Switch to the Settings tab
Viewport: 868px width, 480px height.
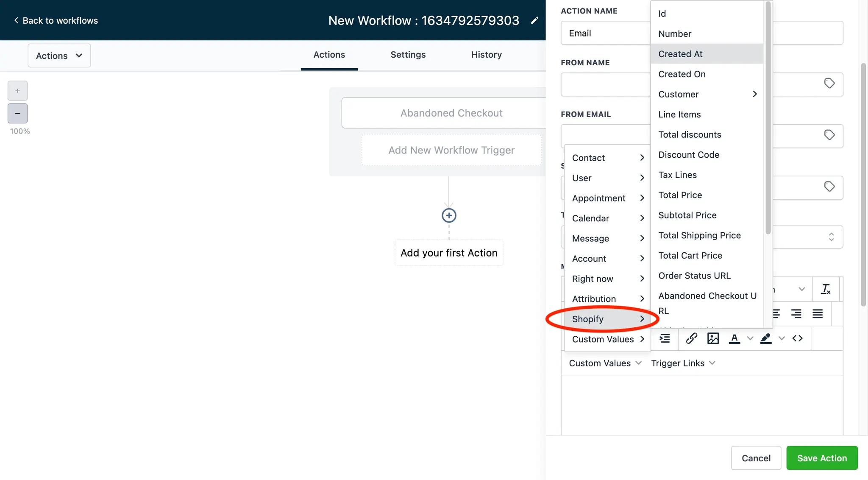coord(408,55)
